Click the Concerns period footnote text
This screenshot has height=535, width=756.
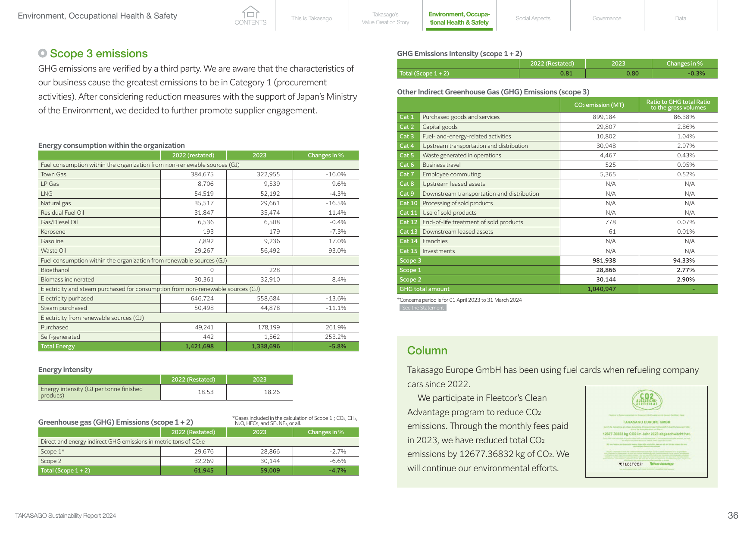tap(459, 300)
